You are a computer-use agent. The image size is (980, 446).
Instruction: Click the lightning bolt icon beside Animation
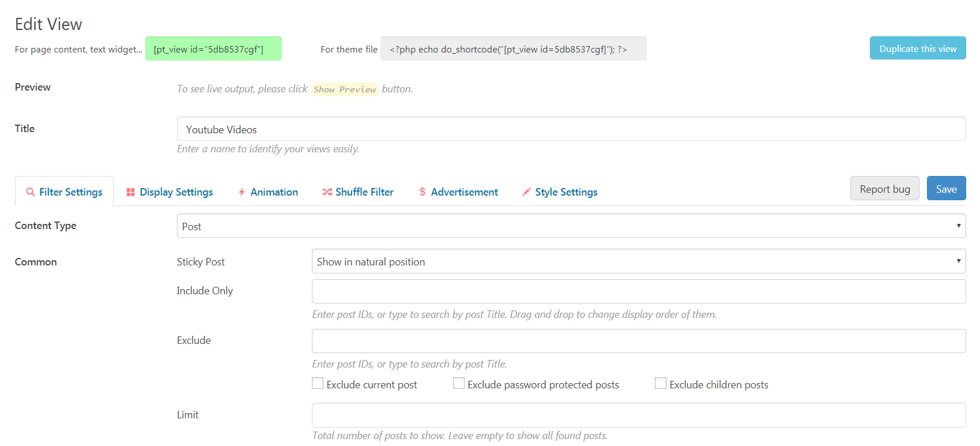coord(242,192)
